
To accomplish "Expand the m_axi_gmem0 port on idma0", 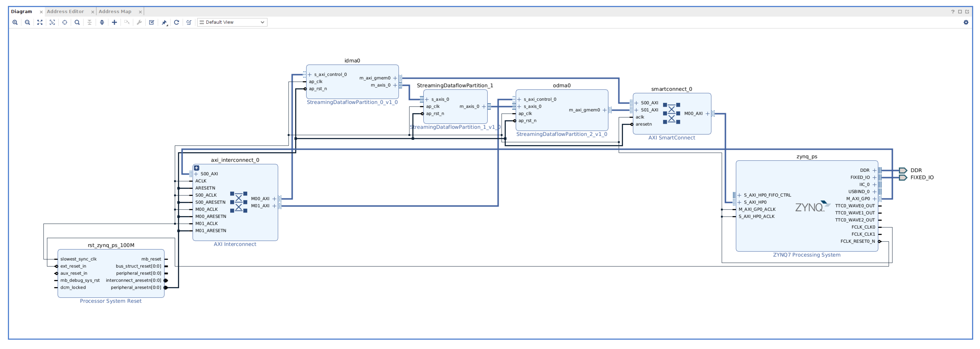I will click(x=395, y=78).
